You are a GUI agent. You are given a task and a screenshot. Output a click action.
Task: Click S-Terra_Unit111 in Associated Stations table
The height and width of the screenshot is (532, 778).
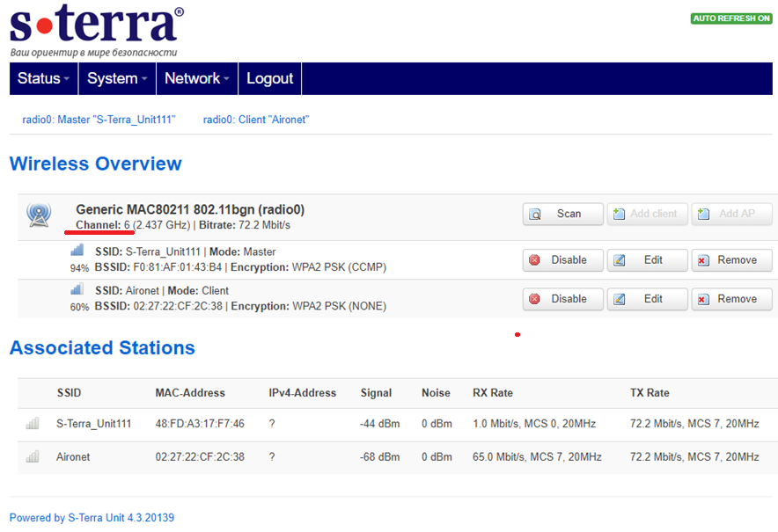point(94,424)
